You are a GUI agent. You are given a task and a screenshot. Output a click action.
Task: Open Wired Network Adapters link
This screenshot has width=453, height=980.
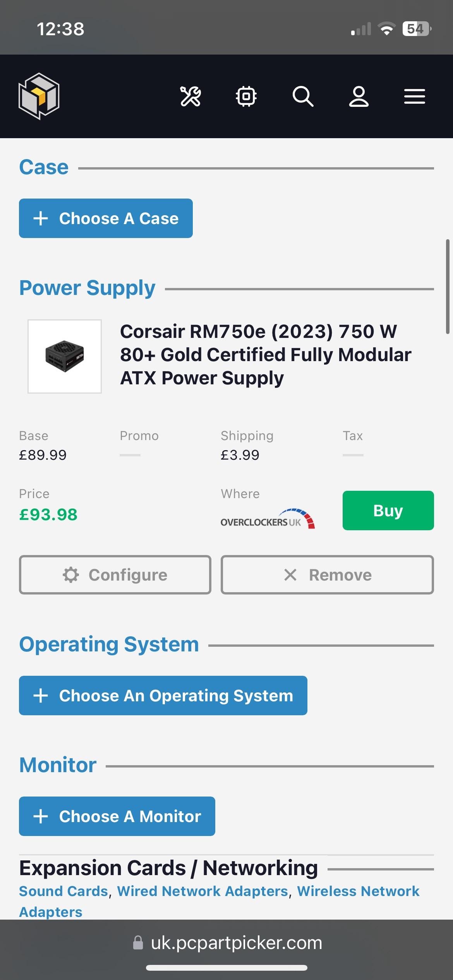[x=203, y=891]
